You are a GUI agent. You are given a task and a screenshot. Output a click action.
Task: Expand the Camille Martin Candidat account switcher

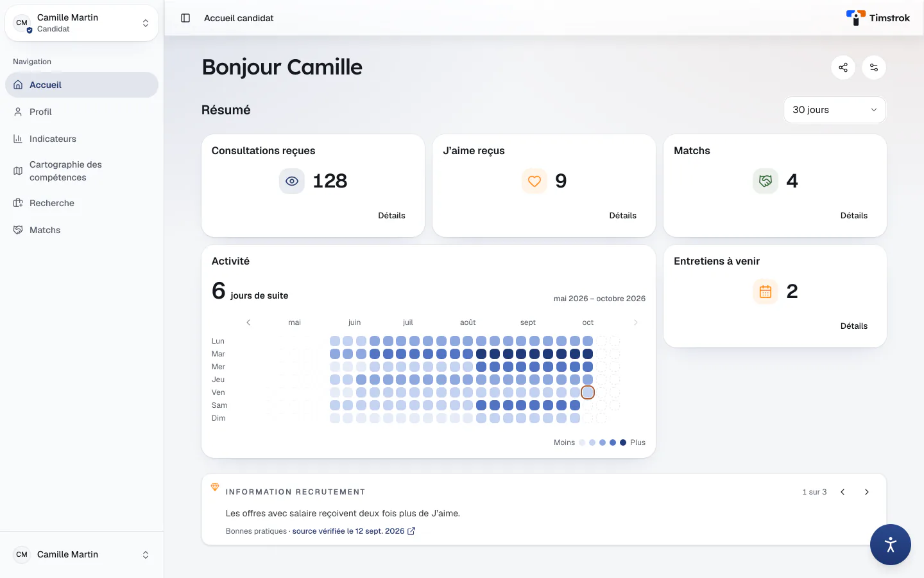(81, 23)
